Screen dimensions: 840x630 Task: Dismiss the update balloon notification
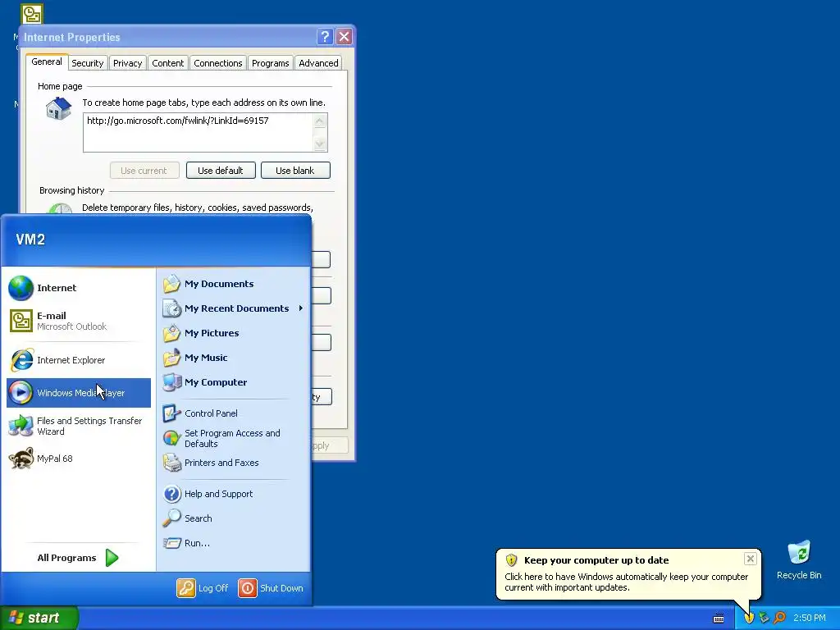751,559
